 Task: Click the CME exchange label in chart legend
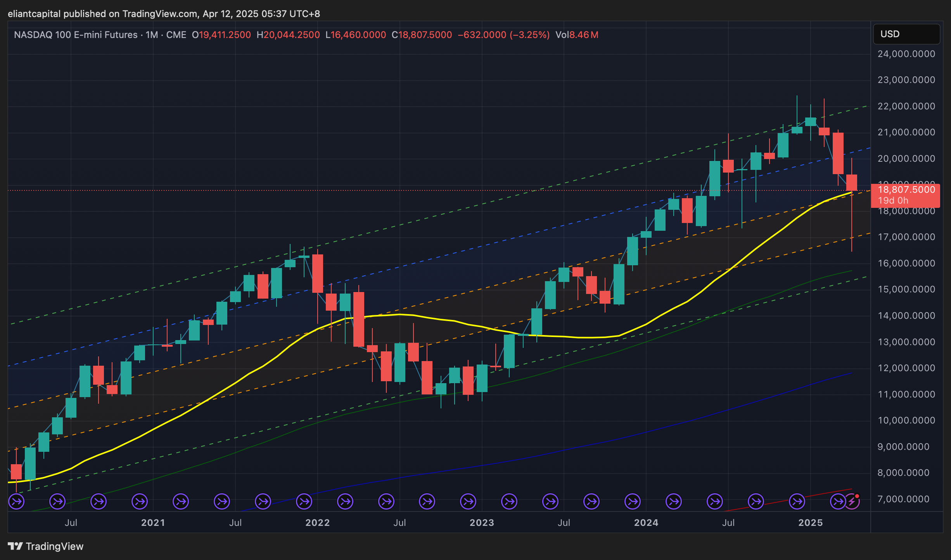tap(176, 35)
